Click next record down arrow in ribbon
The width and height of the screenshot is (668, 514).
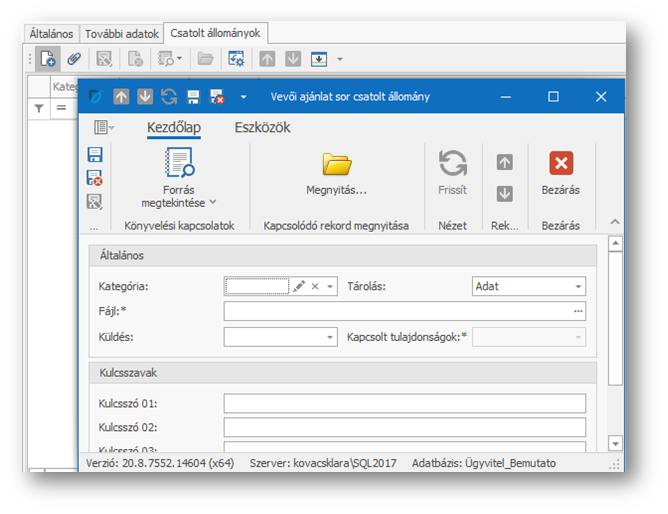coord(505,193)
